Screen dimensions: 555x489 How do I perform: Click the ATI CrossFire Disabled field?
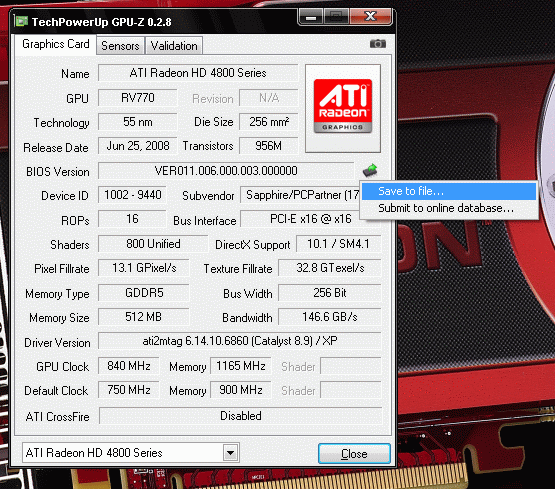[241, 416]
